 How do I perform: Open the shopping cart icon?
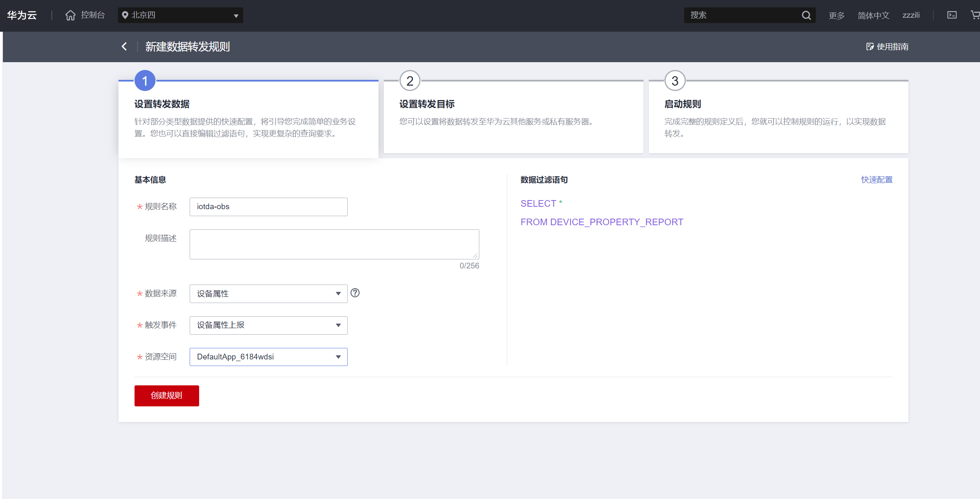click(975, 15)
